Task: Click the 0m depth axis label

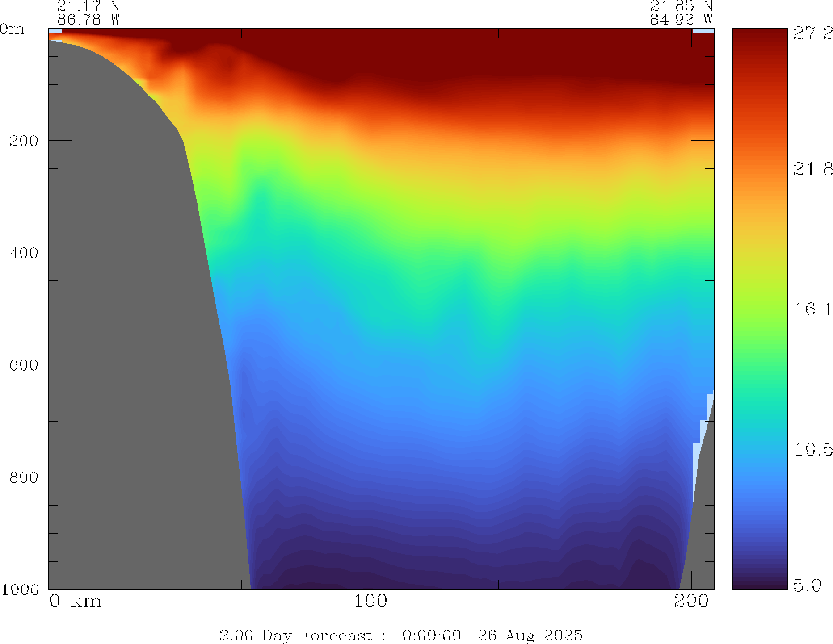Action: [x=12, y=29]
